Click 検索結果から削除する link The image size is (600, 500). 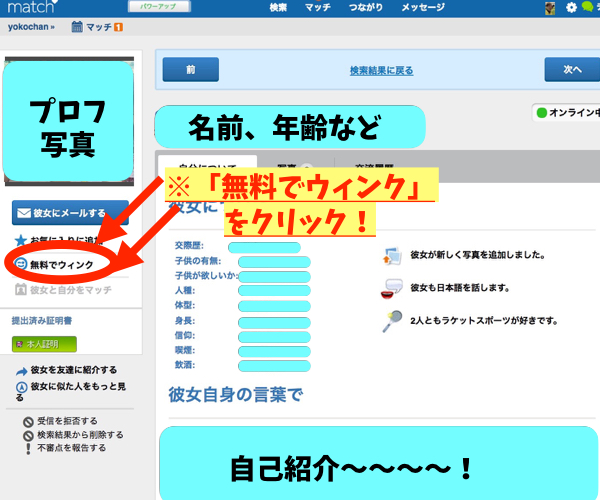80,435
